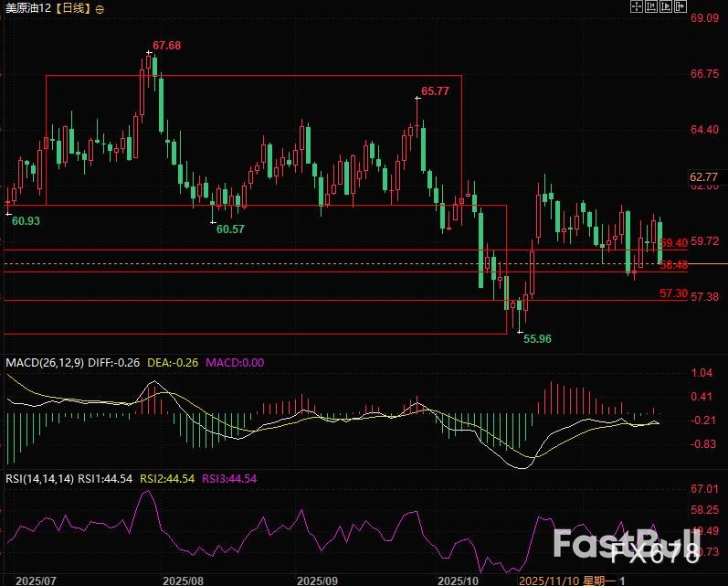This screenshot has height=586, width=728.
Task: Click the exit arrow icon at top right
Action: point(679,6)
